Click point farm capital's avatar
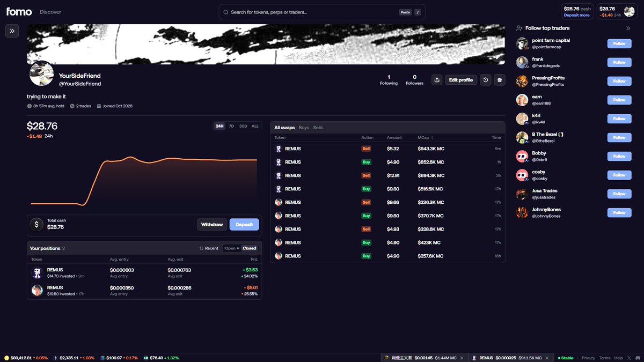 click(x=522, y=43)
